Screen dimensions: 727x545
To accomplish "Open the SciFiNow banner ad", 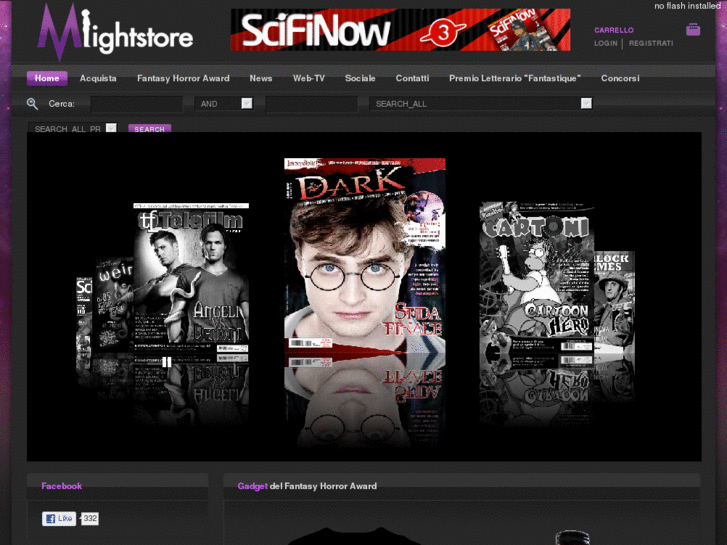I will pyautogui.click(x=400, y=30).
